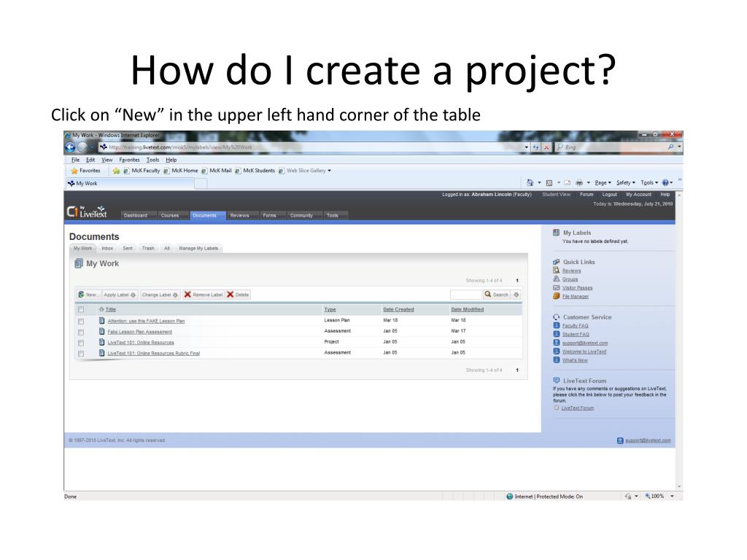Click the New document button
The width and height of the screenshot is (747, 560).
coord(88,295)
